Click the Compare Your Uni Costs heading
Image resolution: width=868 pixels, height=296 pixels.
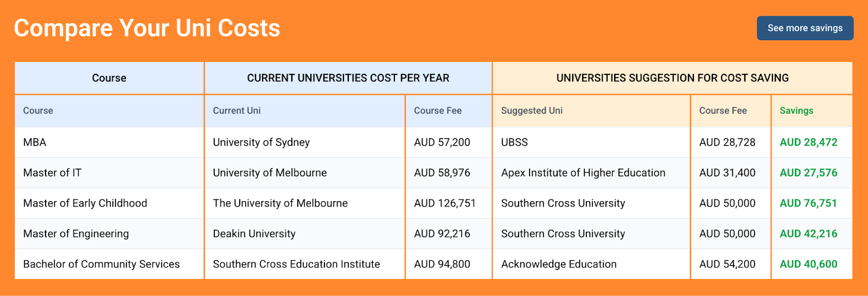(x=147, y=28)
